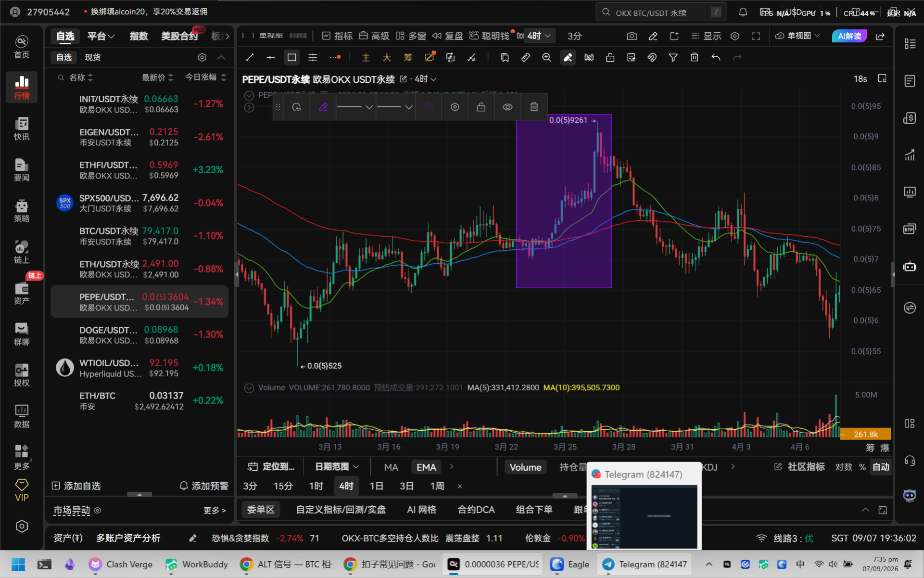The height and width of the screenshot is (578, 924).
Task: Select BTC/USDT永续 row in watchlist
Action: pos(139,236)
